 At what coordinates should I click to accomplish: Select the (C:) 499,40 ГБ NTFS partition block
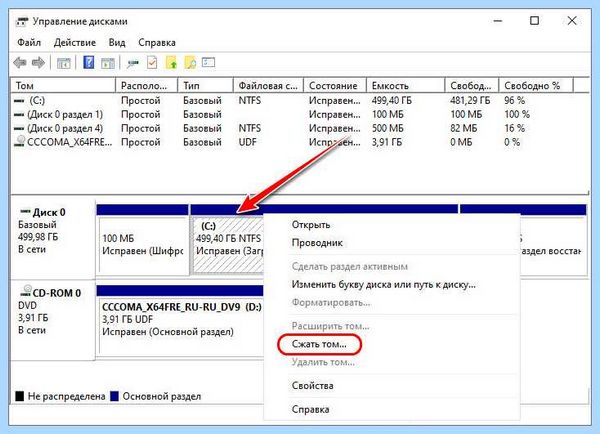(x=227, y=240)
